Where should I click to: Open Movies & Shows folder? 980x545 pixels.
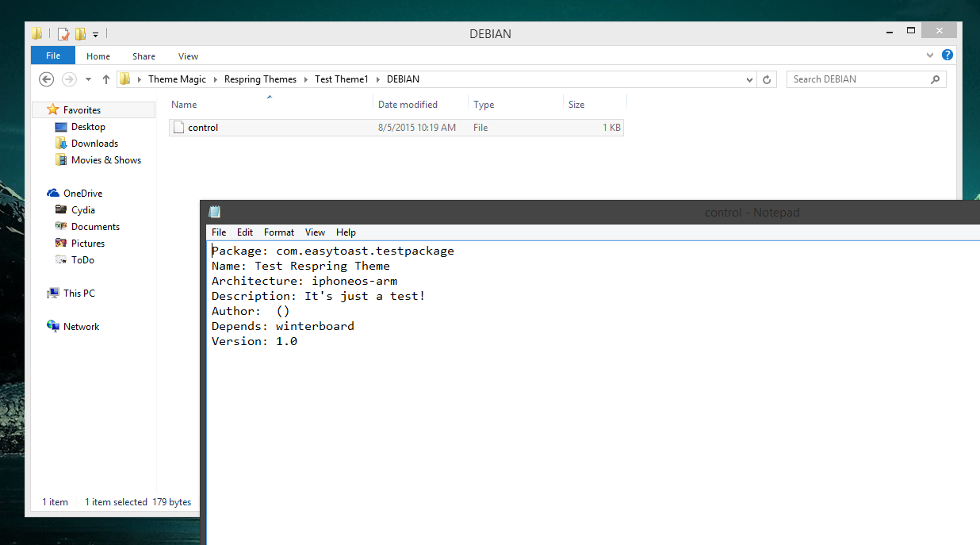106,160
